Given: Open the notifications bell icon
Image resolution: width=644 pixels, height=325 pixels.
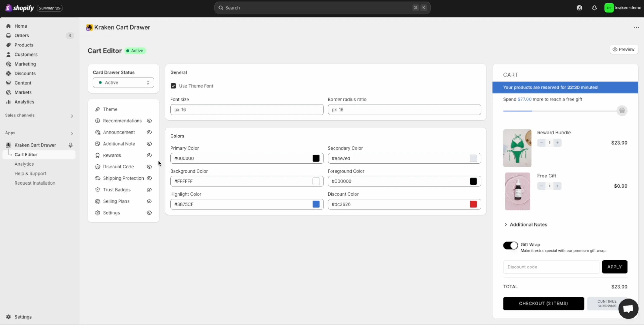Looking at the screenshot, I should pyautogui.click(x=594, y=8).
